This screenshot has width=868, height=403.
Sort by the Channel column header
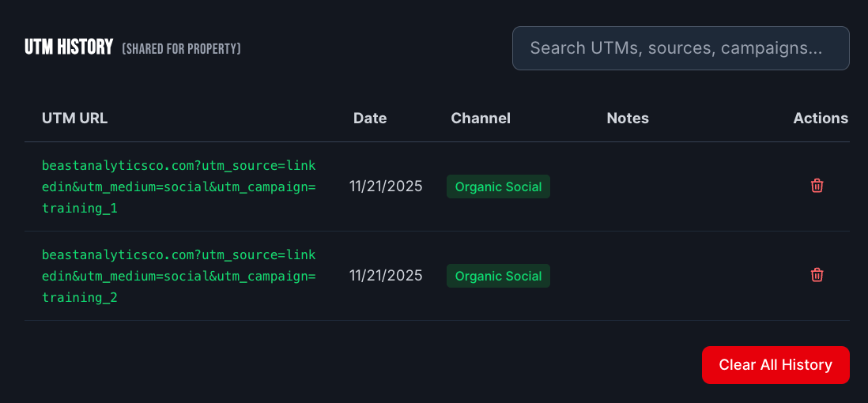coord(481,119)
